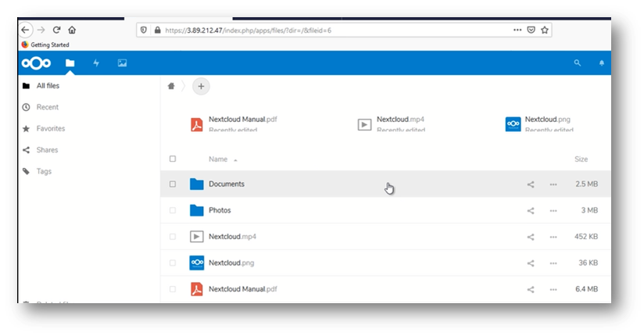Open more actions menu for Nextcloud.png row

pyautogui.click(x=553, y=263)
